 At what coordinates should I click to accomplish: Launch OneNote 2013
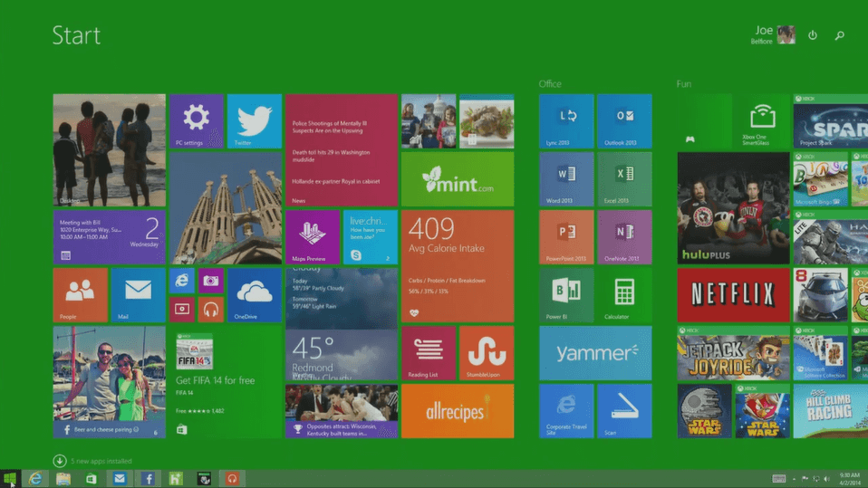[x=624, y=237]
